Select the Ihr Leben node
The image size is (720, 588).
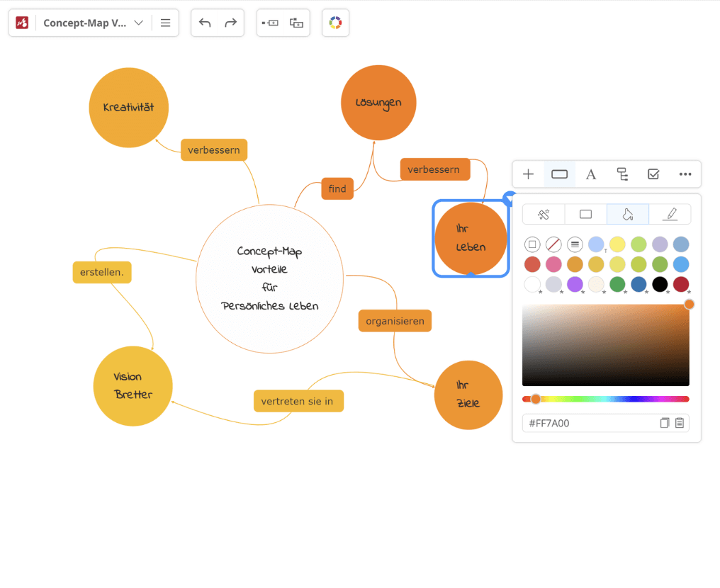(x=471, y=238)
